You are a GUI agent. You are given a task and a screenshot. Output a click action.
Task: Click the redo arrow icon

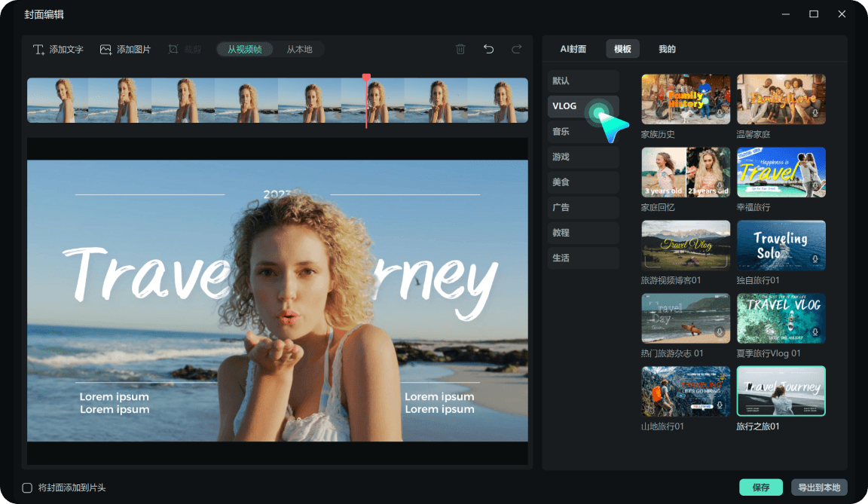[516, 49]
